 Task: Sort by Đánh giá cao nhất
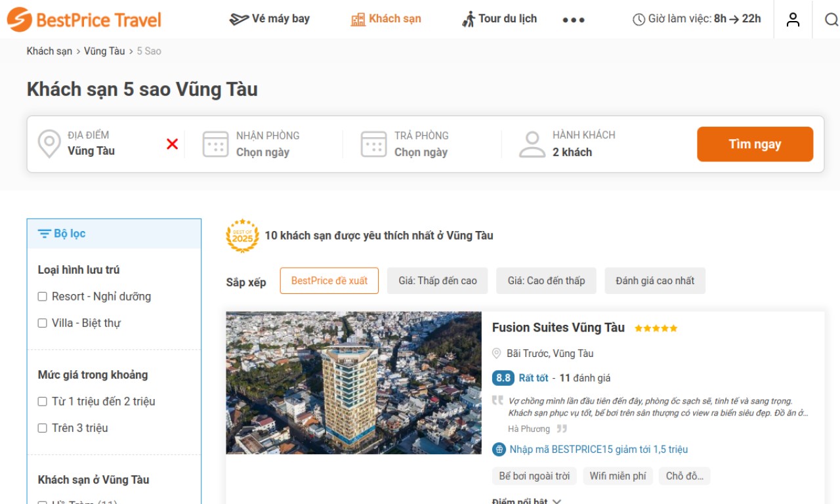tap(655, 281)
